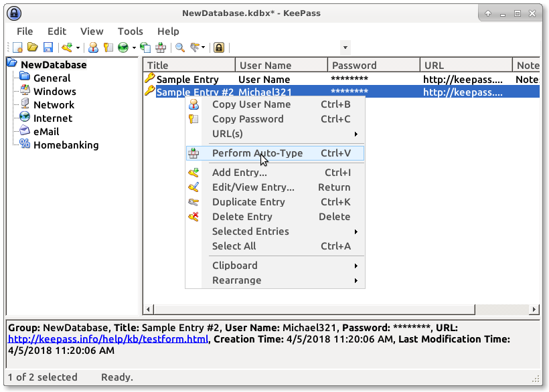
Task: Click the Open URL globe toolbar icon
Action: click(123, 47)
